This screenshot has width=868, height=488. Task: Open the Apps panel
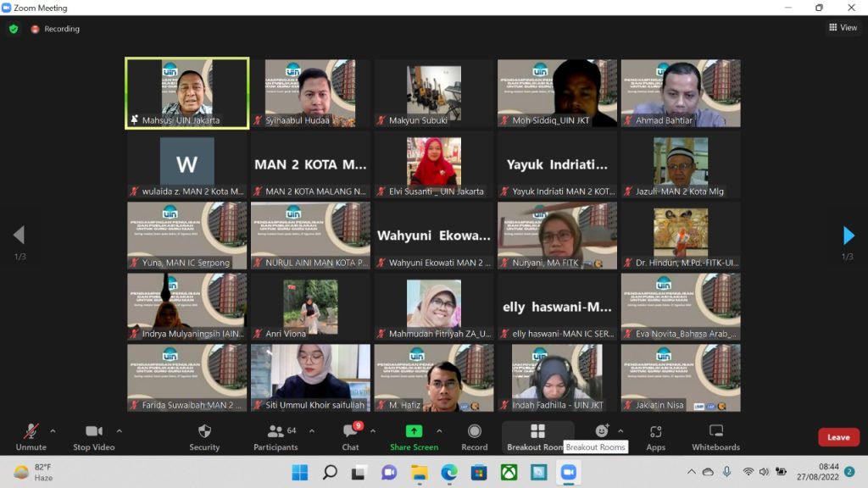pyautogui.click(x=655, y=436)
